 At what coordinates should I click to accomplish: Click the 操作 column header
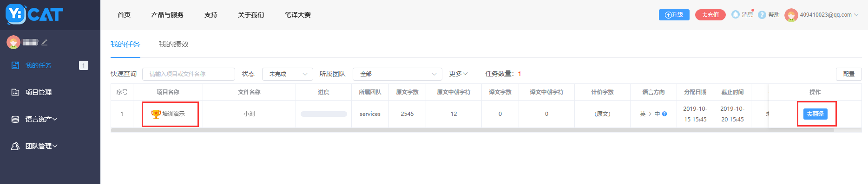tap(815, 92)
